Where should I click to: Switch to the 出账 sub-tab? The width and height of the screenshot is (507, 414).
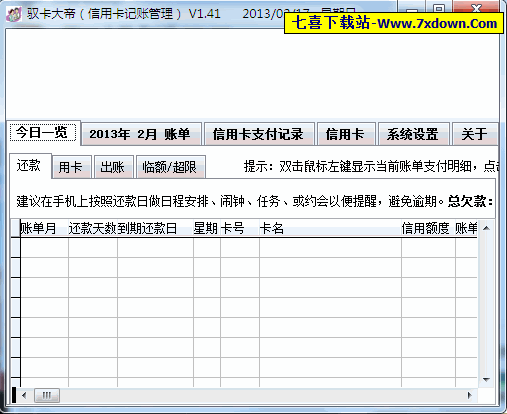click(114, 167)
